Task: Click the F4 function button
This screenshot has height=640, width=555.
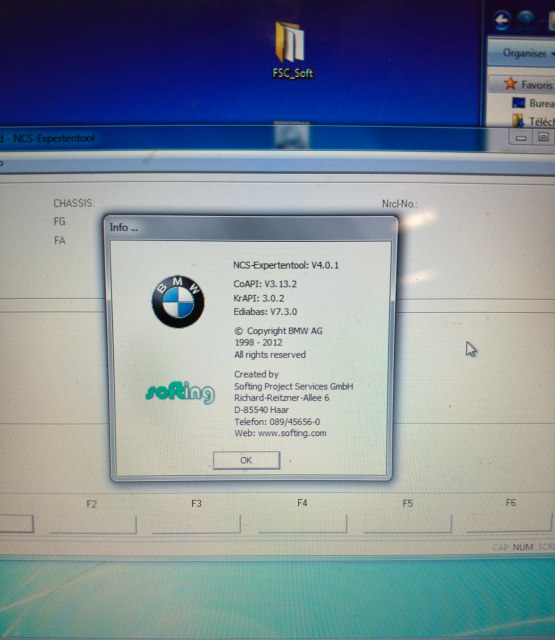Action: tap(302, 524)
